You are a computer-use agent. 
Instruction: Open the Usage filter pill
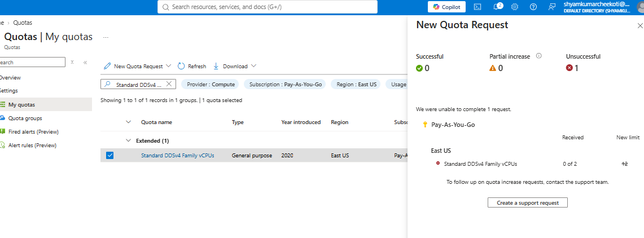coord(397,84)
